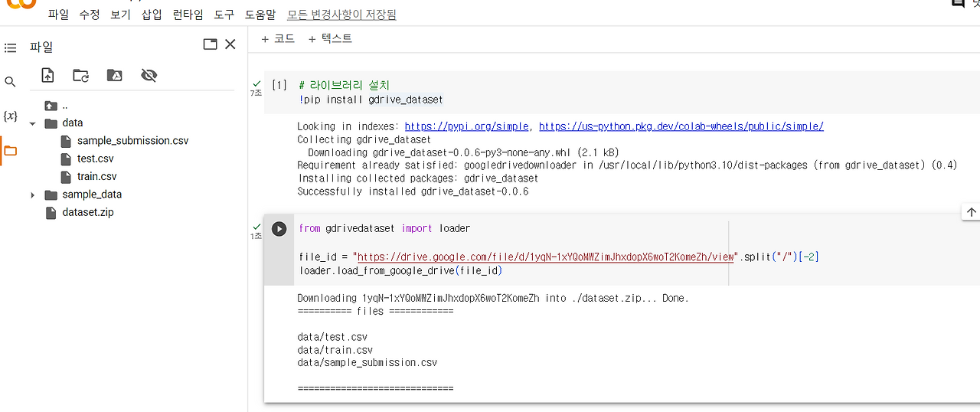The width and height of the screenshot is (980, 412).
Task: Open the 수정 menu
Action: tap(90, 15)
